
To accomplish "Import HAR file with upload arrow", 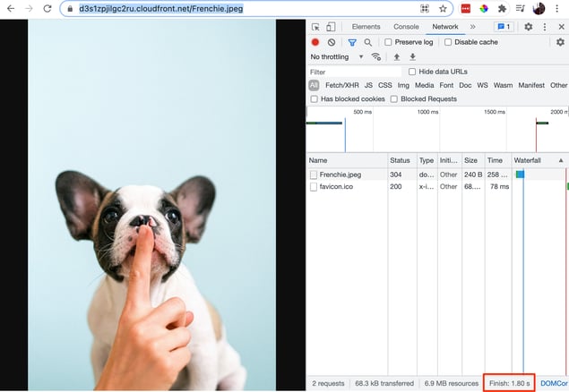I will point(397,57).
